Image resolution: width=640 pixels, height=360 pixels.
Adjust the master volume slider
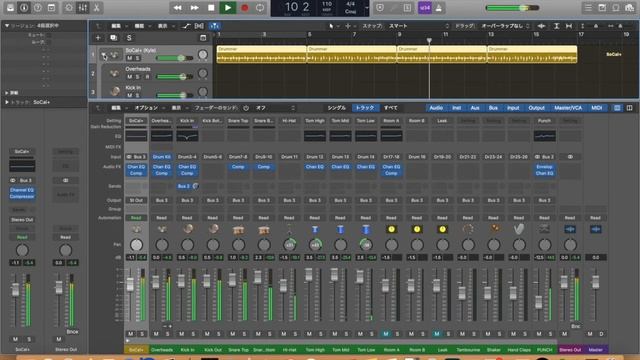[512, 8]
